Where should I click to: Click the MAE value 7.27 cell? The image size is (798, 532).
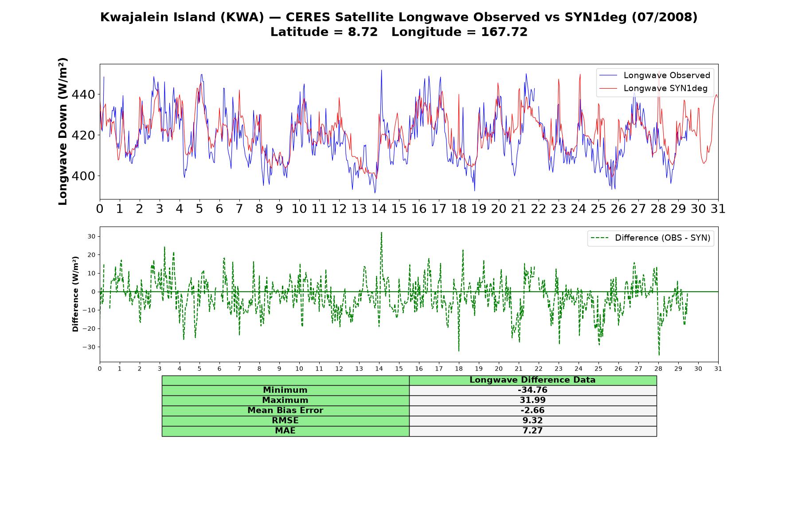[x=533, y=431]
